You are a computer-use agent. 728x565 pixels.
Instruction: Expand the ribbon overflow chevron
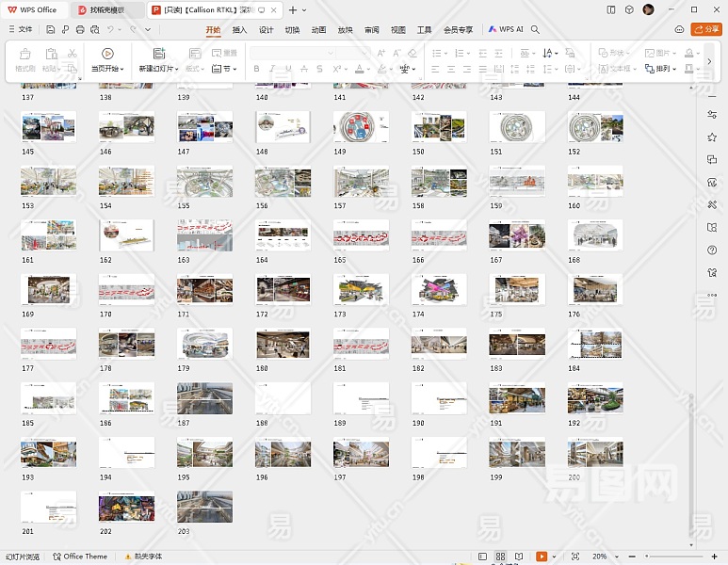tap(708, 61)
